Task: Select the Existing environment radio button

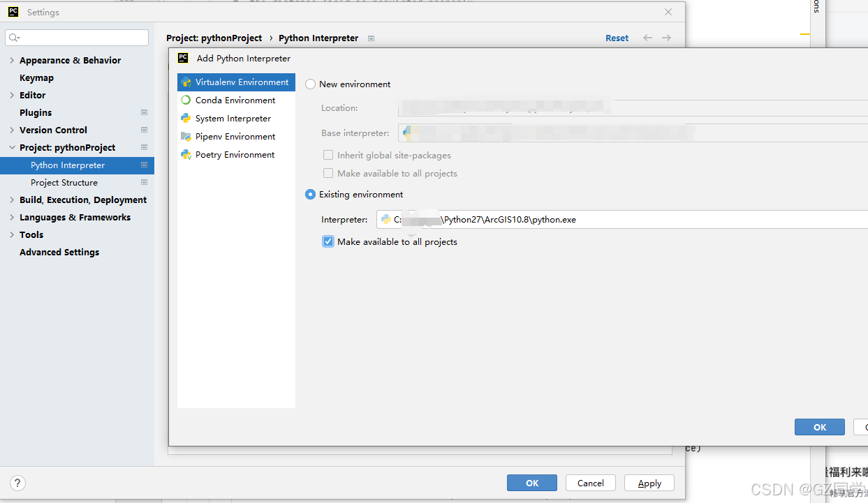Action: tap(311, 195)
